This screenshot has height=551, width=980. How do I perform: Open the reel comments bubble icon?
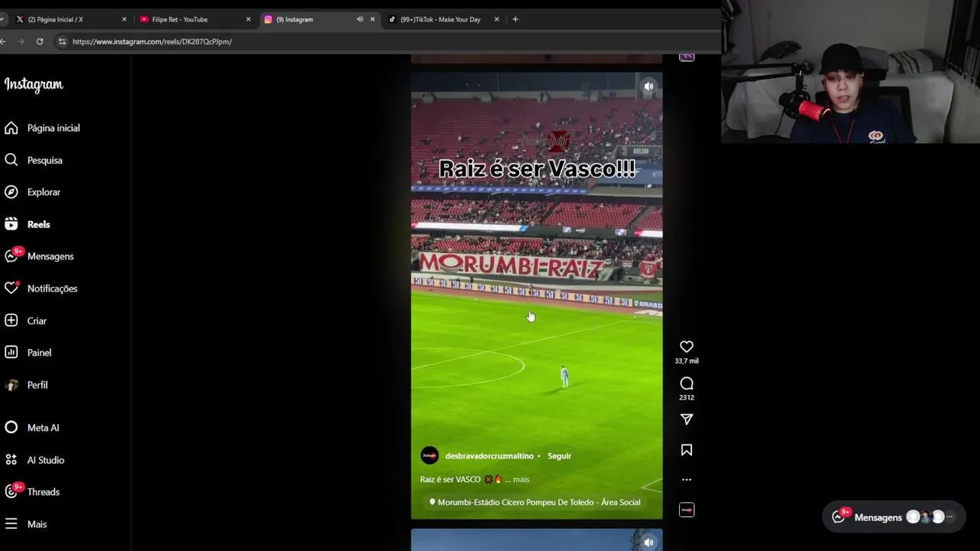click(x=687, y=383)
